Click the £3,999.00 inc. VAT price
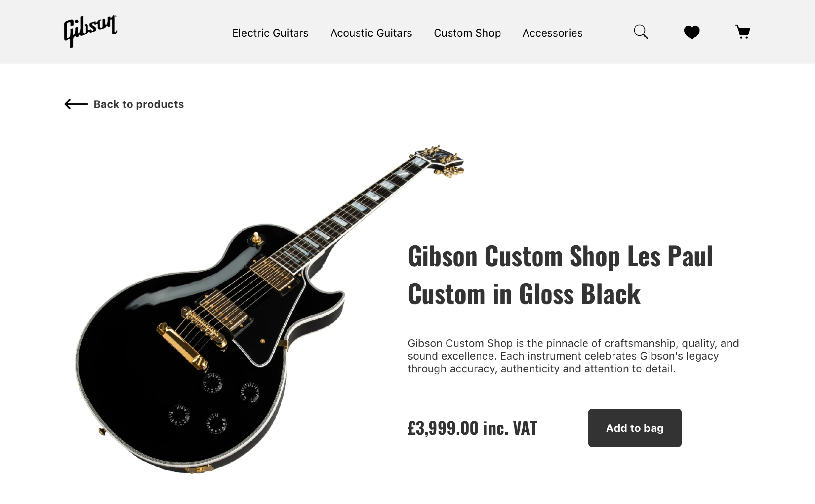 (x=472, y=428)
